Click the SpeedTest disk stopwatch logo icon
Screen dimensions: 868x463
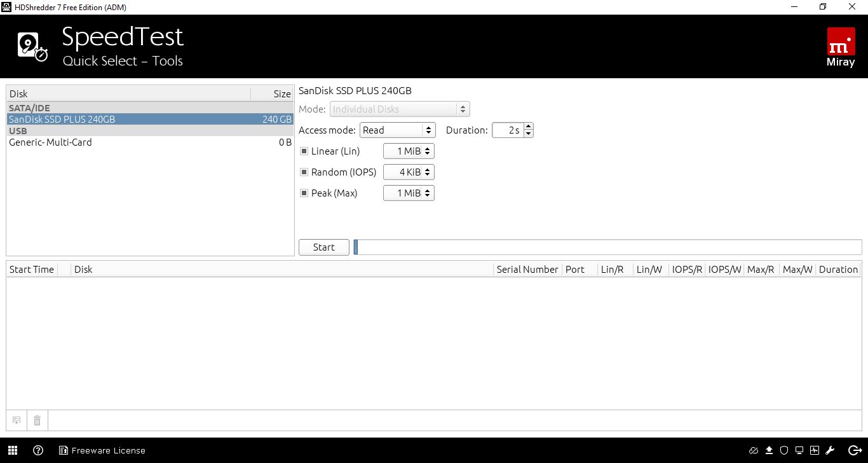point(32,47)
